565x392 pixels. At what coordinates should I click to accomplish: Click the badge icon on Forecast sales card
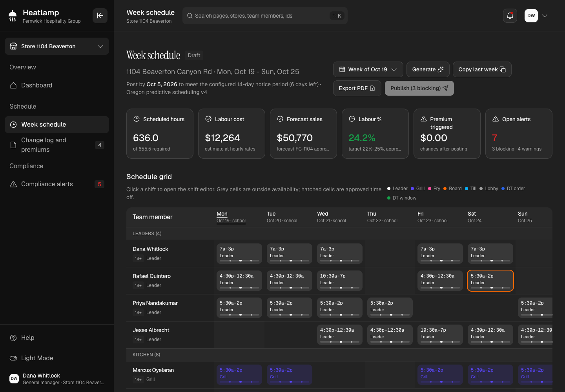point(280,119)
